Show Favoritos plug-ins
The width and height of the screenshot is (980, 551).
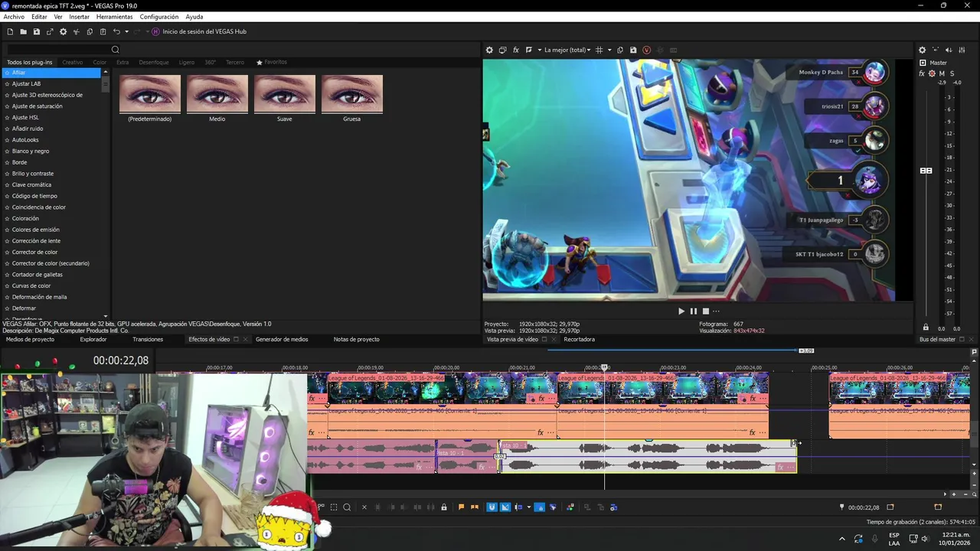click(x=272, y=62)
